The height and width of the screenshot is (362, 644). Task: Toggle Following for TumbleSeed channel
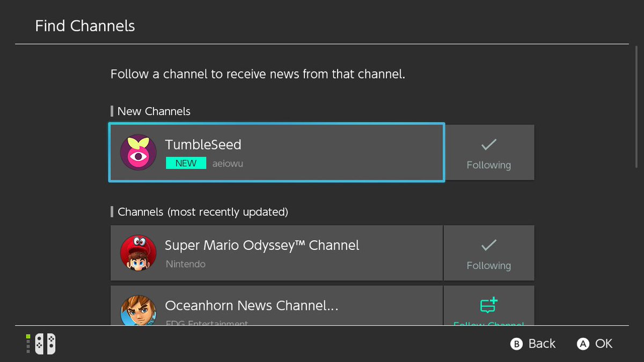(489, 153)
